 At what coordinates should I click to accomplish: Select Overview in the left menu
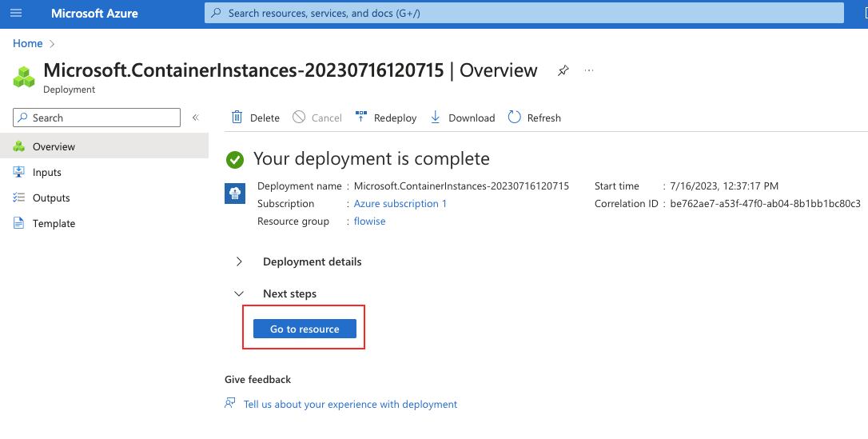tap(54, 146)
